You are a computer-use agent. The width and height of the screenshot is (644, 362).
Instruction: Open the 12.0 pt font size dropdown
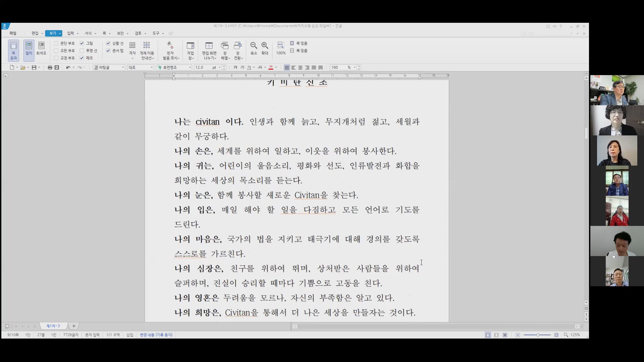click(x=220, y=67)
